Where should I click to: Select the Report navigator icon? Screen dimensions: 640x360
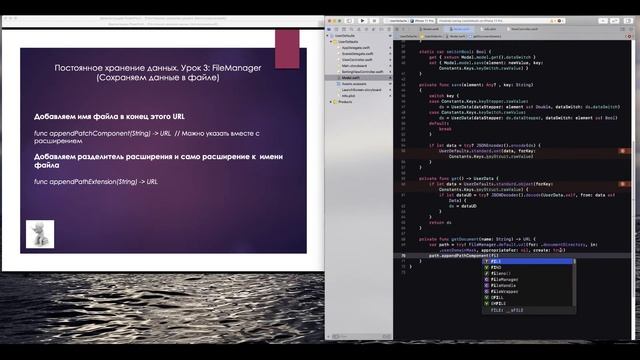click(x=389, y=29)
